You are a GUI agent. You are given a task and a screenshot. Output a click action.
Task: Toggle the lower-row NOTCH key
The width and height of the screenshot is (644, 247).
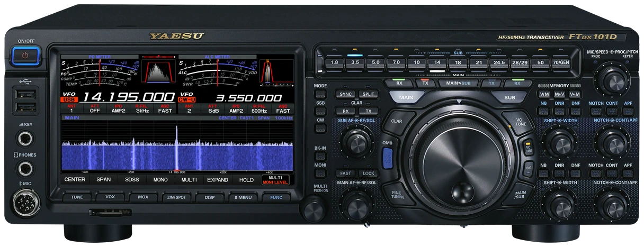pos(596,173)
